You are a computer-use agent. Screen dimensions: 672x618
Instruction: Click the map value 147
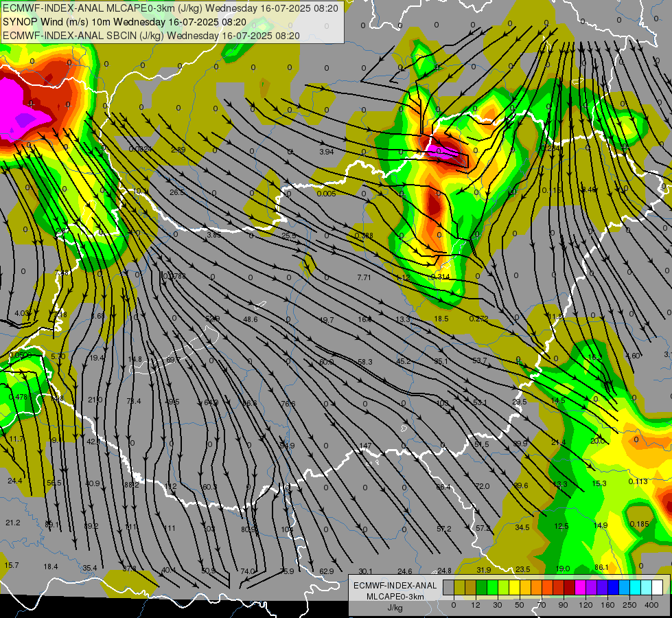pos(365,446)
